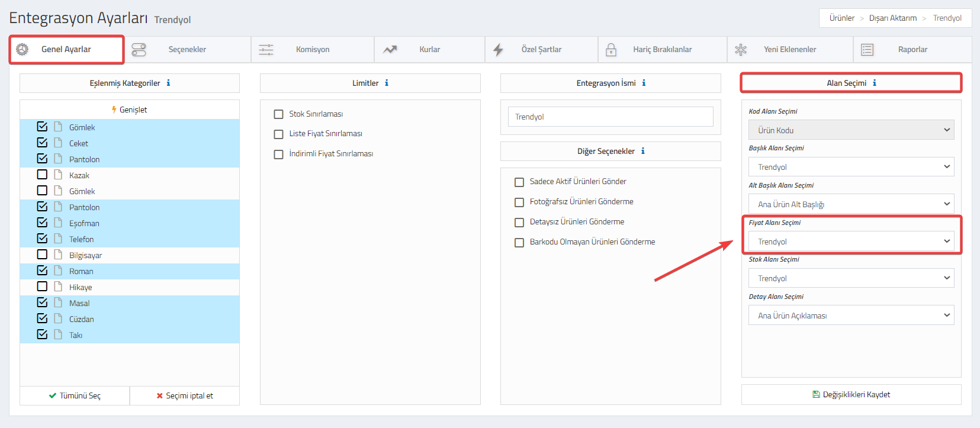This screenshot has height=428, width=980.
Task: Click the trend arrow icon beside Kurlar
Action: (x=390, y=50)
